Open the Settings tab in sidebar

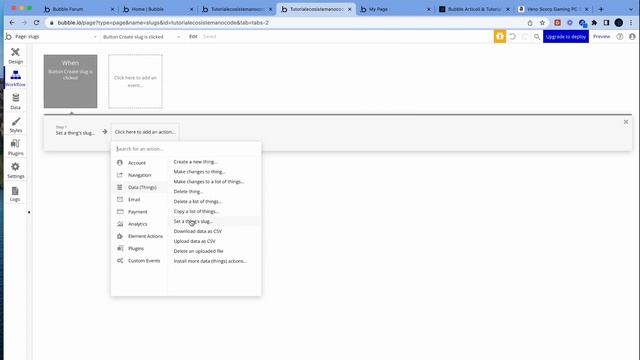pos(16,170)
